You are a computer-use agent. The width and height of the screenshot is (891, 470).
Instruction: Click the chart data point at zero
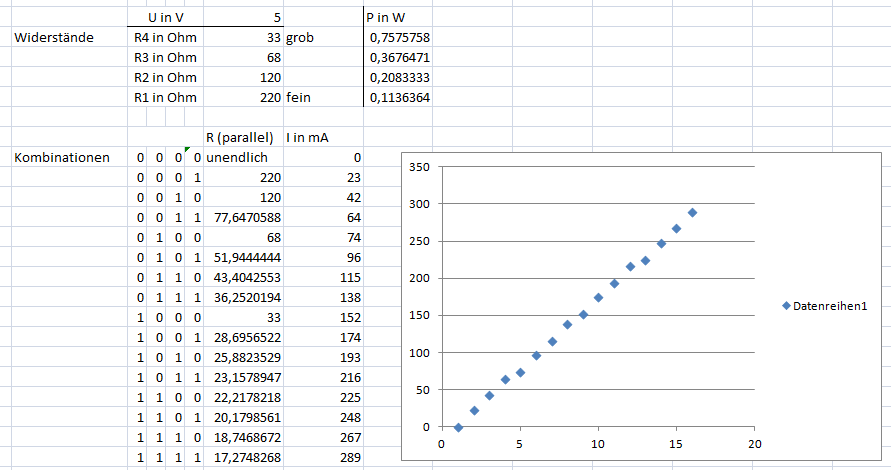coord(459,427)
